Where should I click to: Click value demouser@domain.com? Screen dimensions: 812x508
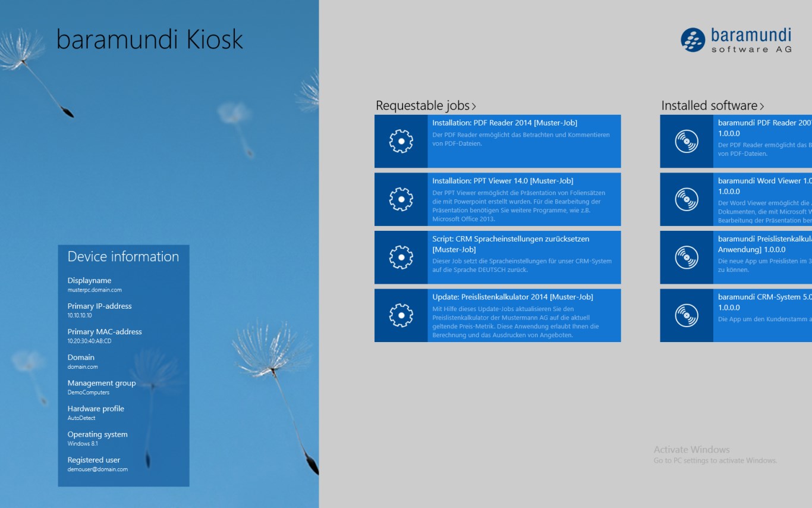coord(97,469)
